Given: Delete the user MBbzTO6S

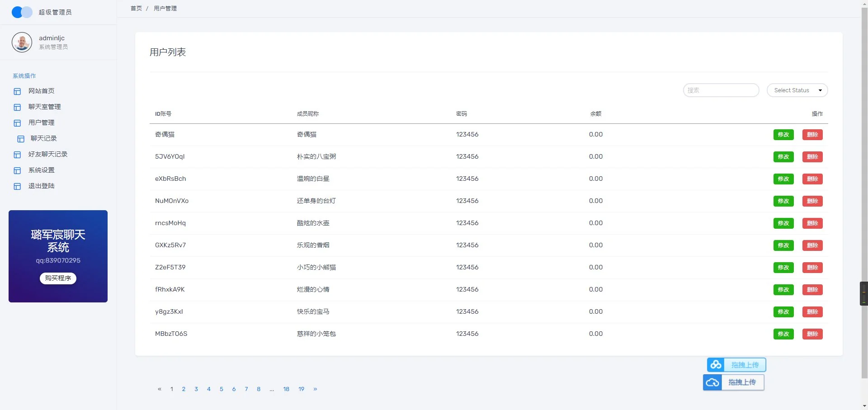Looking at the screenshot, I should [812, 334].
